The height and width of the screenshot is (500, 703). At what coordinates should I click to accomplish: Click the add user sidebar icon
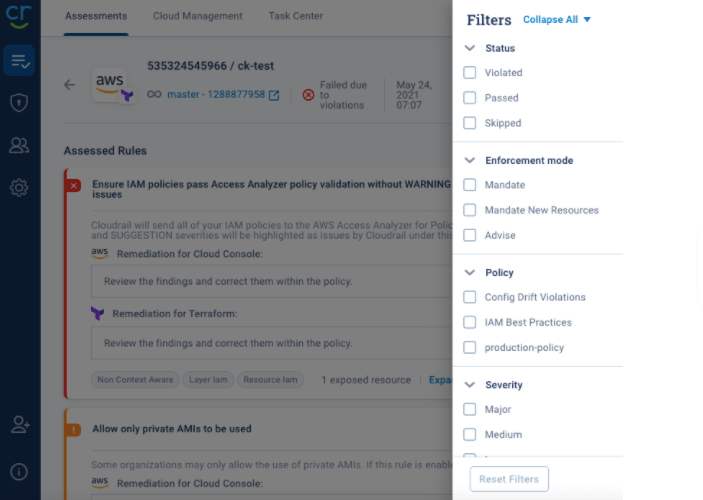(19, 425)
